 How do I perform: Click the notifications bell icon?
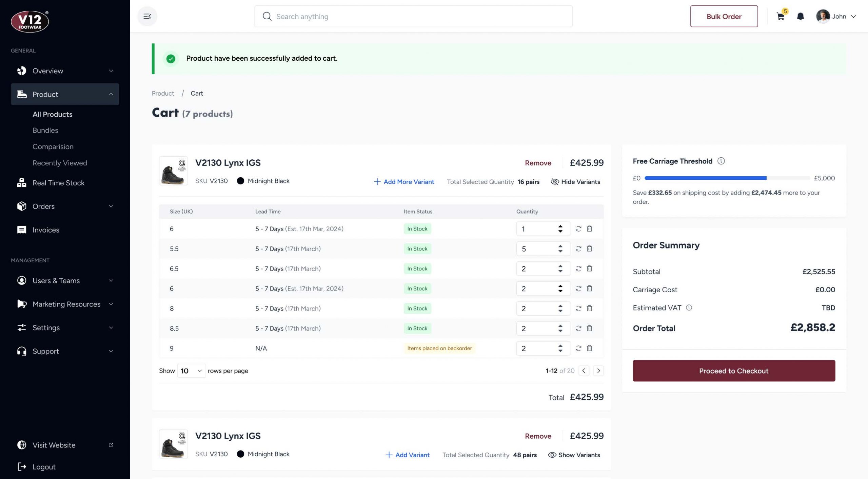[x=800, y=16]
